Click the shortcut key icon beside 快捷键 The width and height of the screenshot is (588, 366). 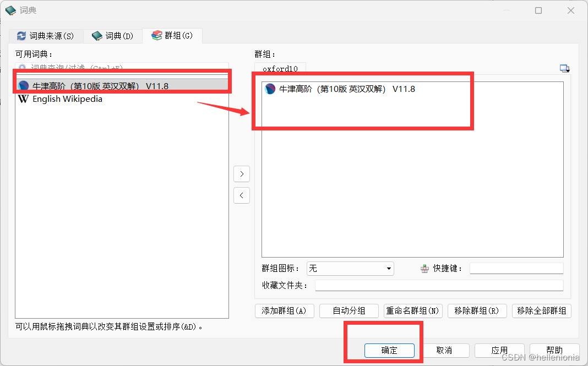click(424, 269)
